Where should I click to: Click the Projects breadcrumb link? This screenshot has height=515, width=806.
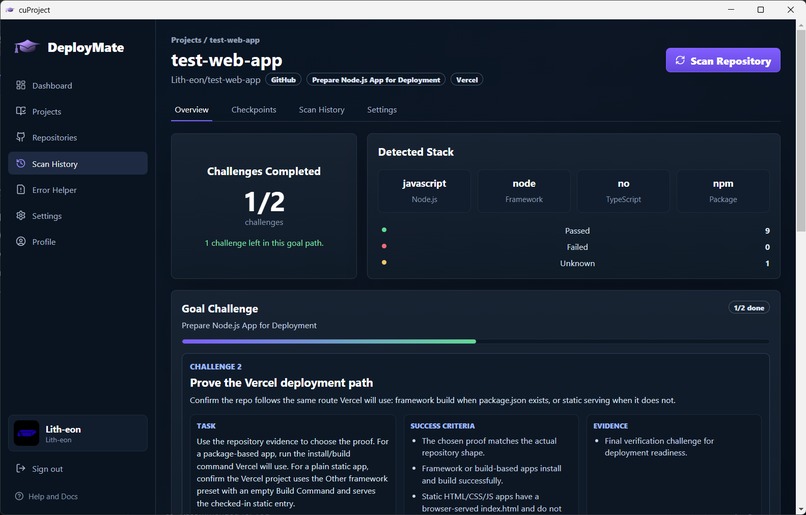click(186, 40)
